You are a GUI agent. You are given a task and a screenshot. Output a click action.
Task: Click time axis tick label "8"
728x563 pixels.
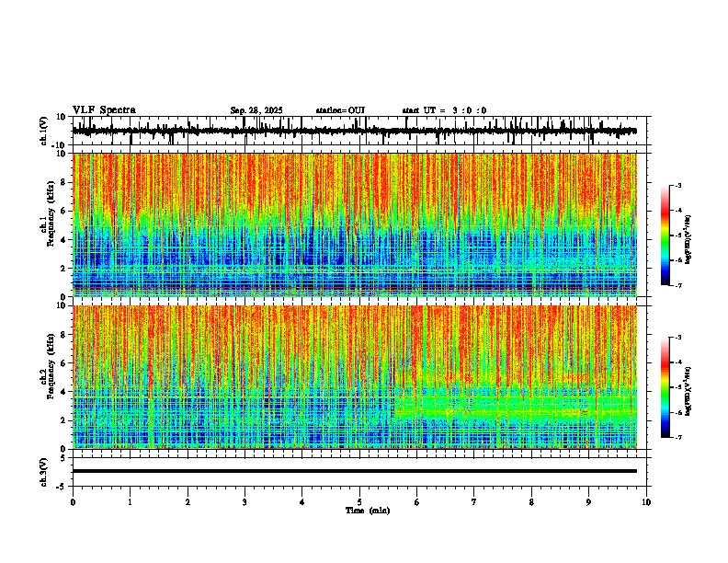click(531, 502)
